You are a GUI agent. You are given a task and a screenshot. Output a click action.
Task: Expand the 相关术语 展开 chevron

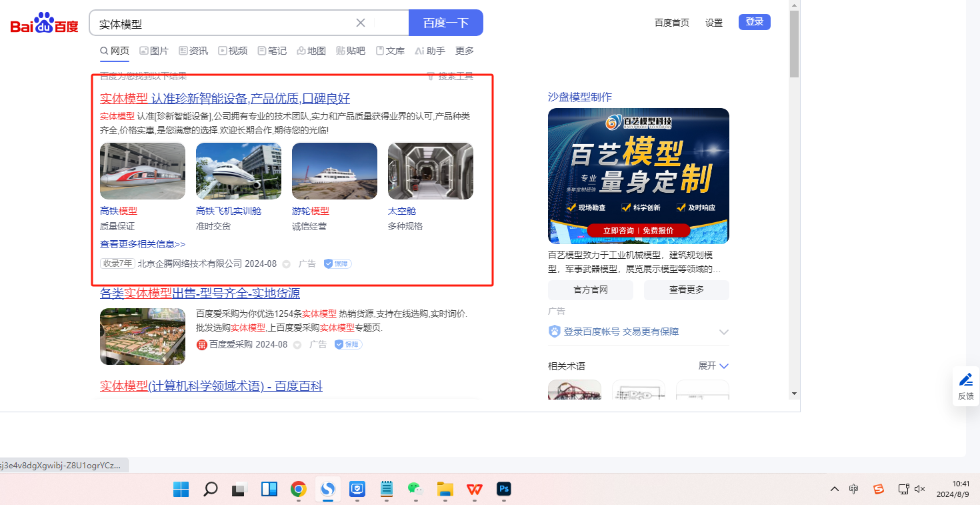coord(724,366)
